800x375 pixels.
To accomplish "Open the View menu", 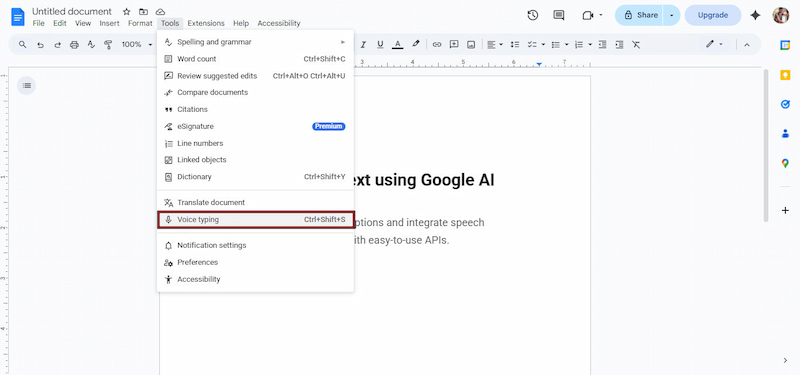I will pos(83,23).
